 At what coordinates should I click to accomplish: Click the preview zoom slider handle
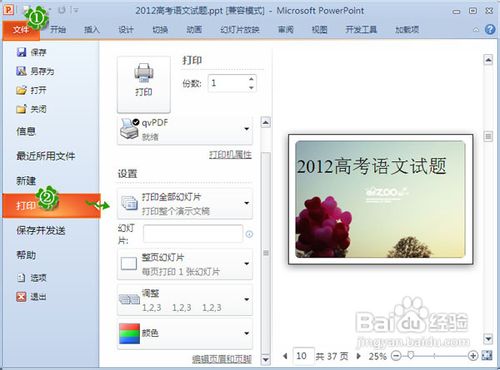411,355
